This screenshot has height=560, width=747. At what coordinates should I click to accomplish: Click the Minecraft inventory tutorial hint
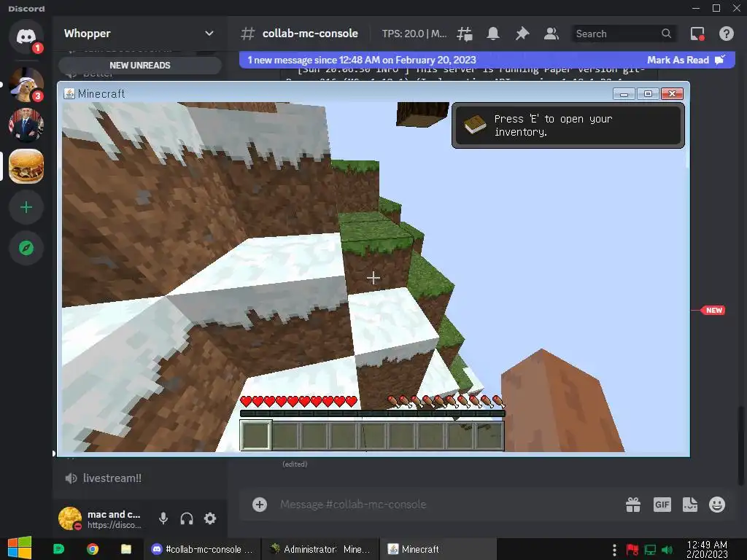(568, 125)
